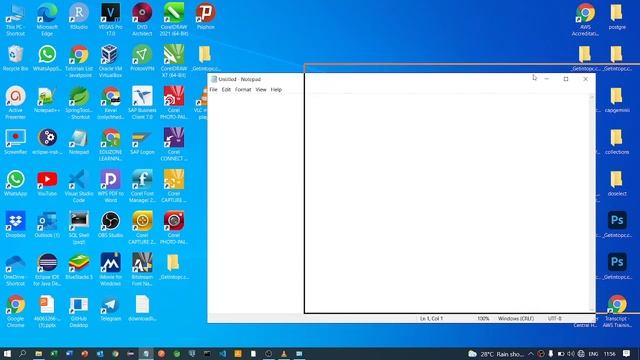Select the Bitstream Font Navigator icon
This screenshot has height=360, width=640.
click(x=142, y=269)
